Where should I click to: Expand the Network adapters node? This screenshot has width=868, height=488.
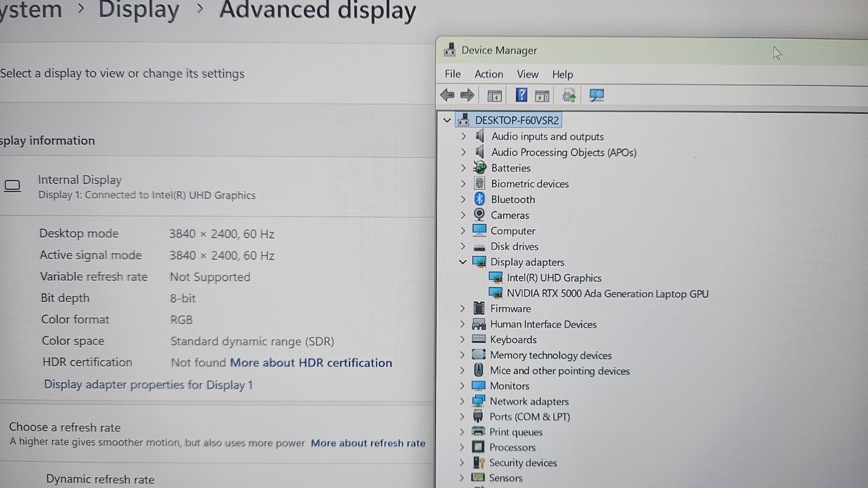(462, 401)
